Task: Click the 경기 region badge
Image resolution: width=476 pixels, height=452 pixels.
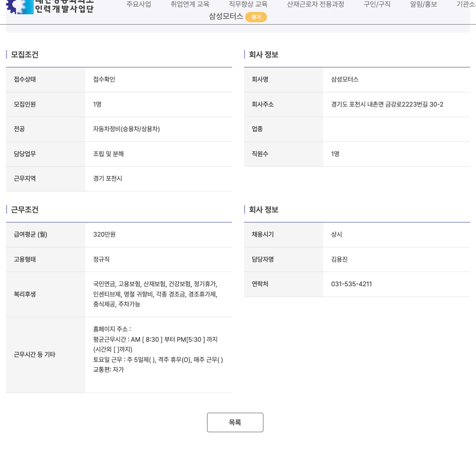Action: point(256,17)
